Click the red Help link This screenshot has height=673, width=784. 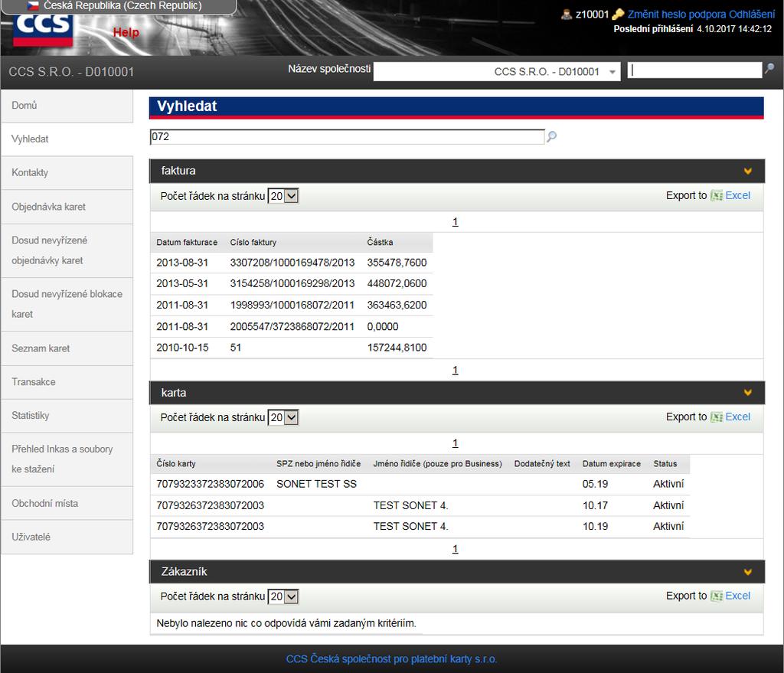tap(126, 32)
